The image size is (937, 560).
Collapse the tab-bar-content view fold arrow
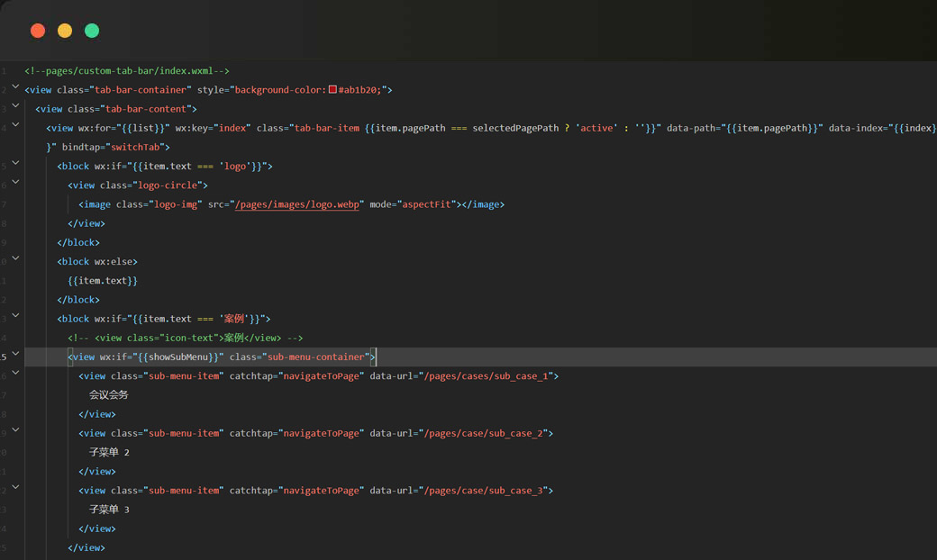pos(15,105)
